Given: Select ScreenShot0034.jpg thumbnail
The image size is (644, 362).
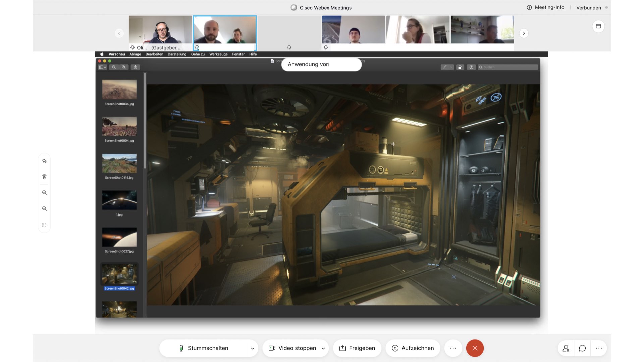Looking at the screenshot, I should (x=119, y=89).
